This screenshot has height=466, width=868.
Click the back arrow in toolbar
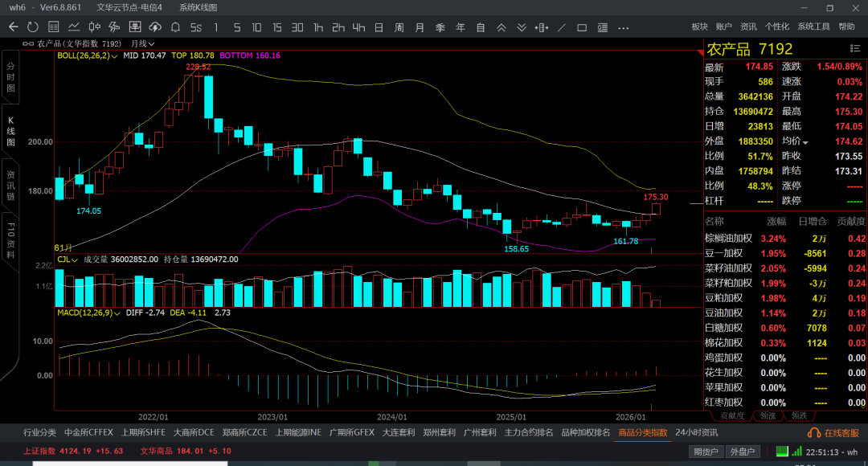tap(13, 27)
